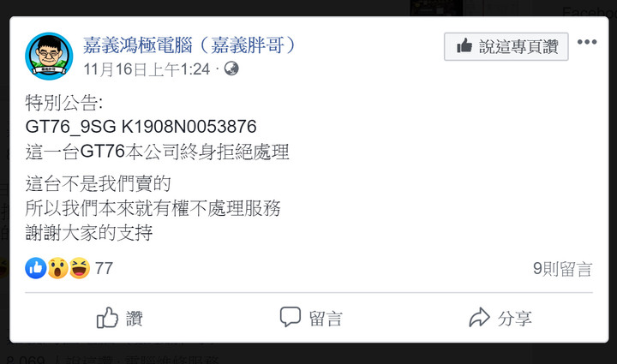Click the 留言 comment button
Viewport: 617px width, 364px height.
(x=311, y=318)
